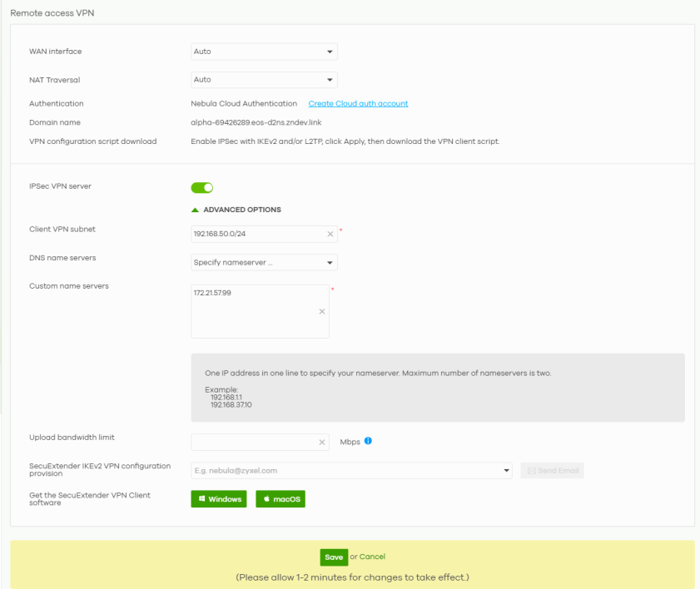Open Create Cloud auth account link
700x589 pixels.
tap(358, 104)
